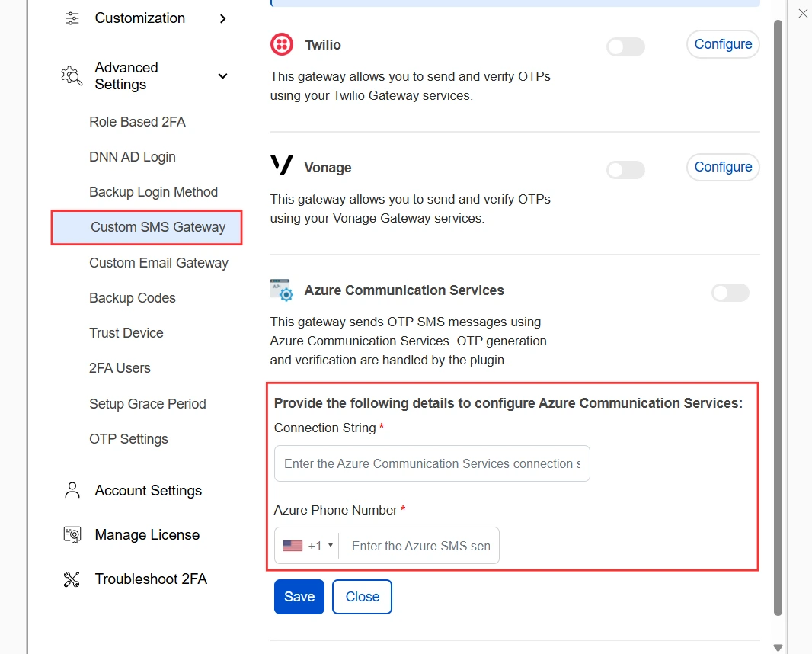
Task: Open Setup Grace Period
Action: [x=148, y=404]
